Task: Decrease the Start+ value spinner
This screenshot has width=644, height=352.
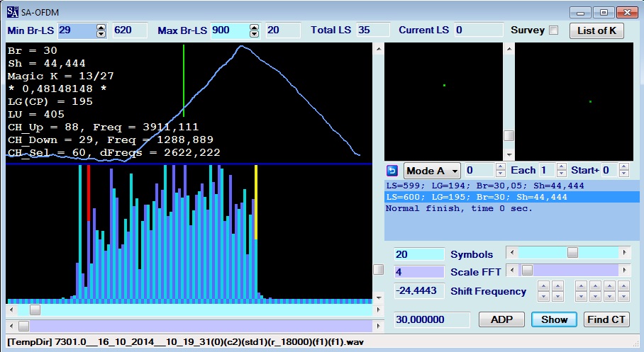Action: pyautogui.click(x=624, y=174)
